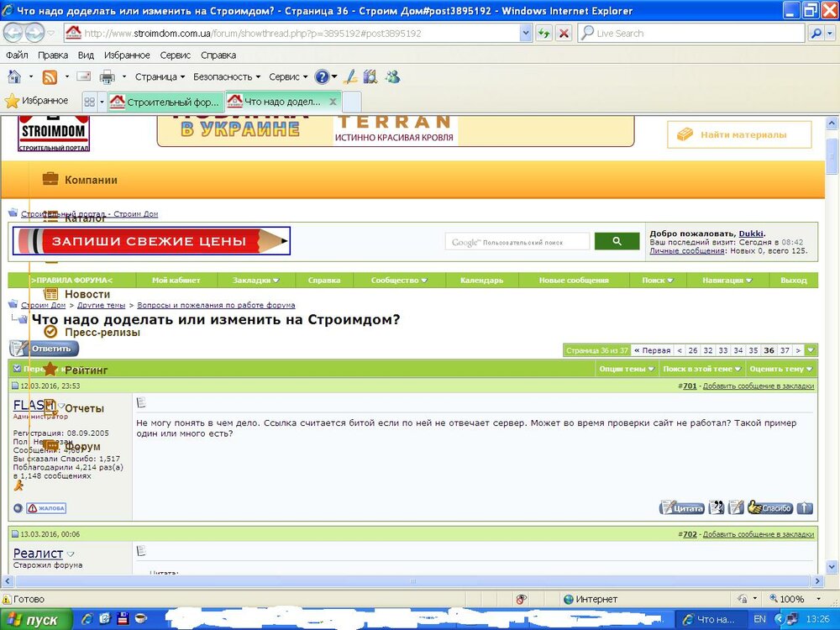Screen dimensions: 840x630
Task: Open the Избранное menu in the menu bar
Action: [x=127, y=55]
